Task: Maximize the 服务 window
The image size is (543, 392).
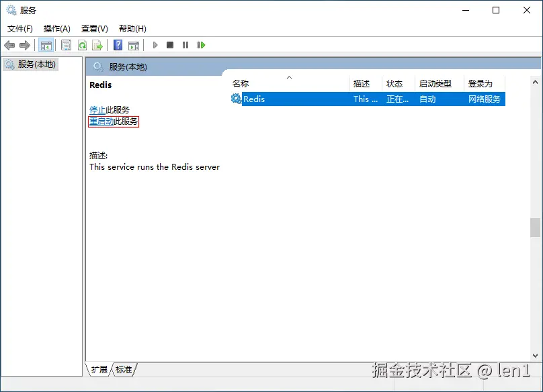Action: [x=496, y=10]
